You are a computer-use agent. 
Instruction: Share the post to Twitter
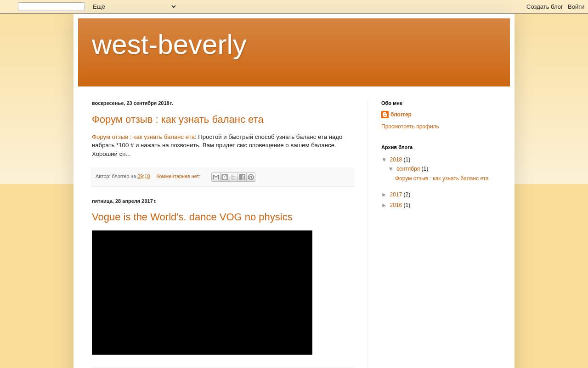click(233, 177)
